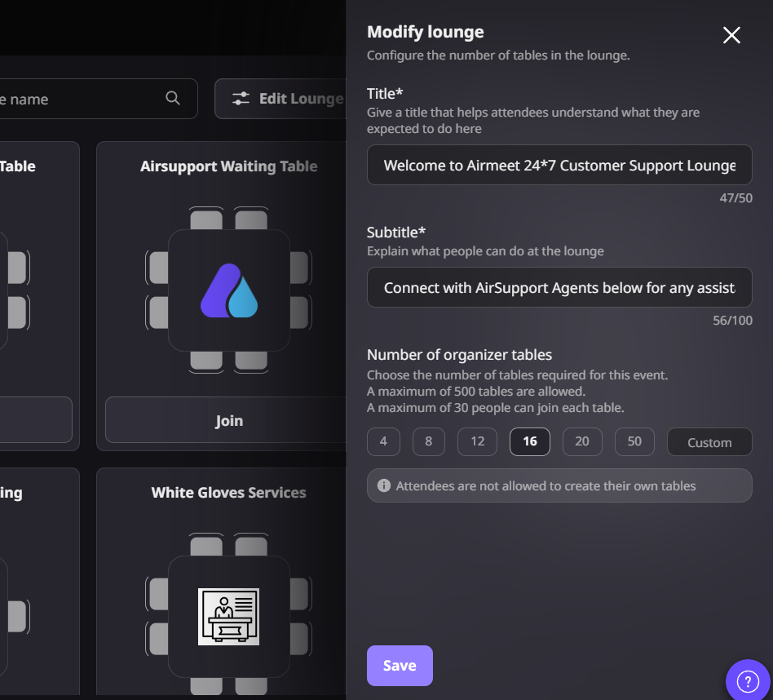Viewport: 773px width, 700px height.
Task: Click the White Gloves Services table image
Action: pos(229,617)
